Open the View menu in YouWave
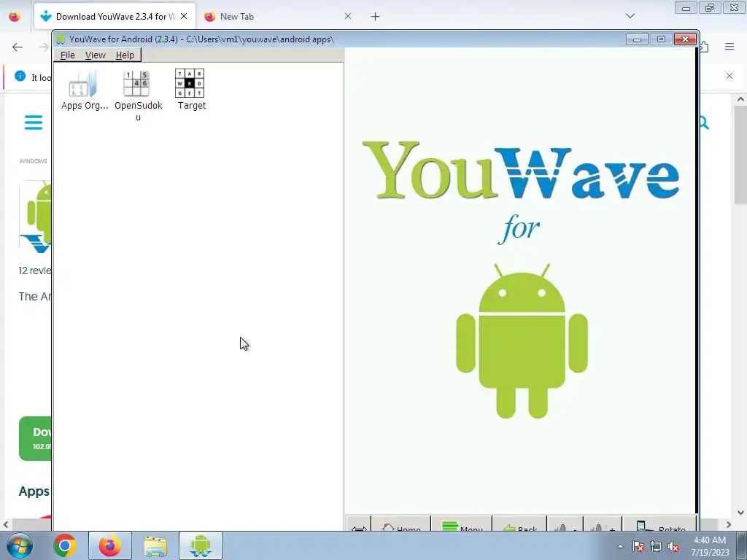Image resolution: width=747 pixels, height=560 pixels. coord(96,55)
